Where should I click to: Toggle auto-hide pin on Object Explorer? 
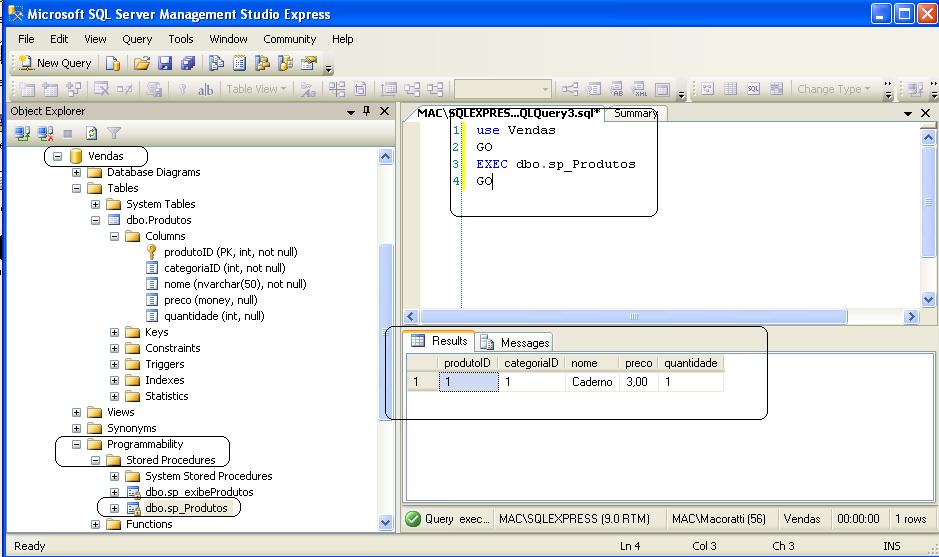tap(366, 111)
